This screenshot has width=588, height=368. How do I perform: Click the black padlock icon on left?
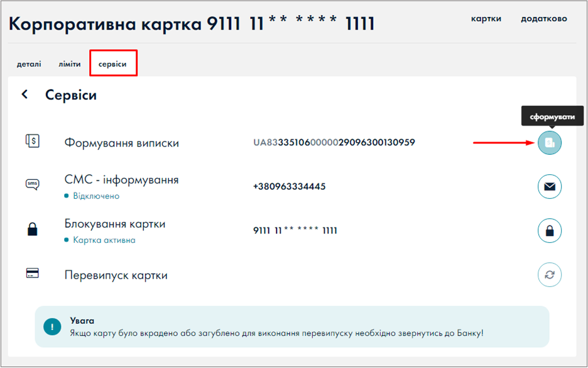point(33,230)
